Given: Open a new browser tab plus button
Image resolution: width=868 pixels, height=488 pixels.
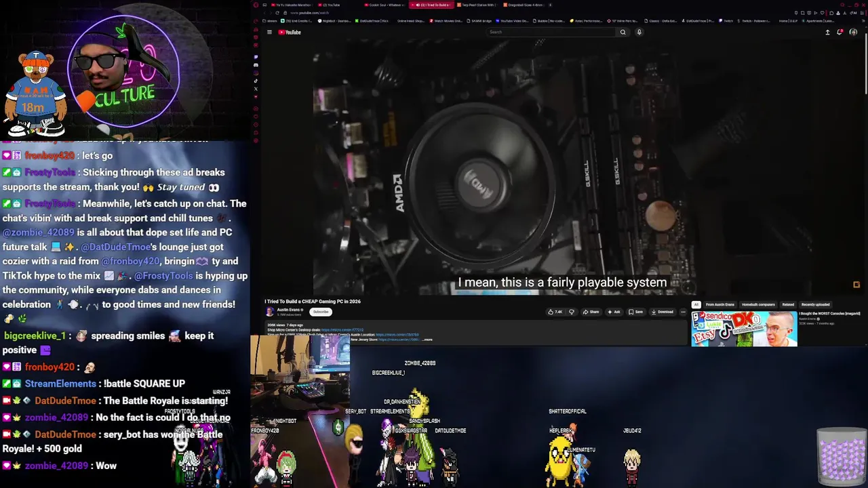Looking at the screenshot, I should pyautogui.click(x=550, y=5).
